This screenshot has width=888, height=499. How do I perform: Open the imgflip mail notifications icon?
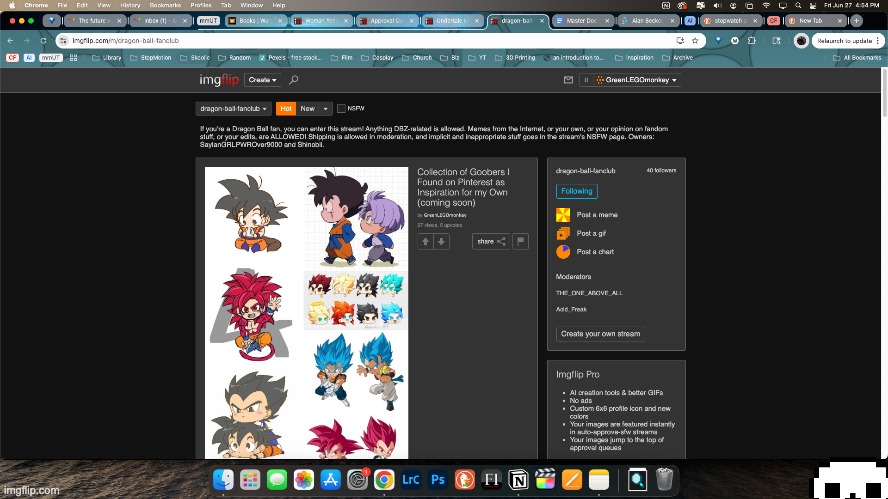pyautogui.click(x=568, y=80)
